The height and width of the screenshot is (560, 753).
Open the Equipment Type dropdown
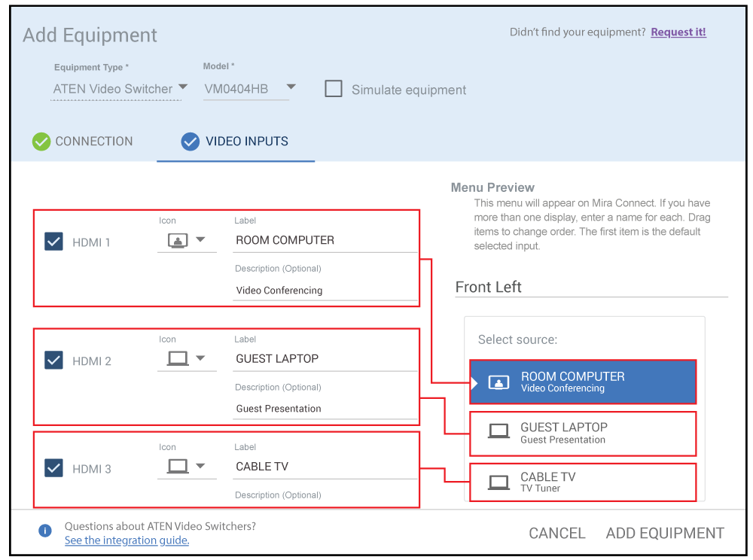click(x=119, y=90)
